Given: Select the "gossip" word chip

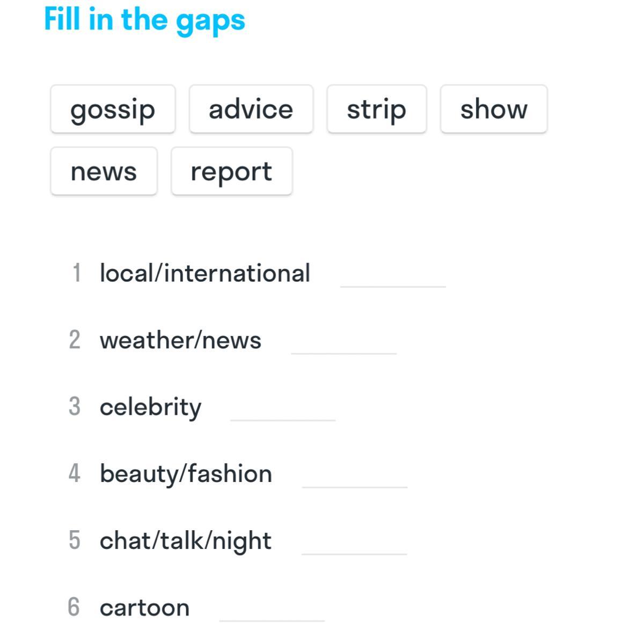Looking at the screenshot, I should click(113, 109).
